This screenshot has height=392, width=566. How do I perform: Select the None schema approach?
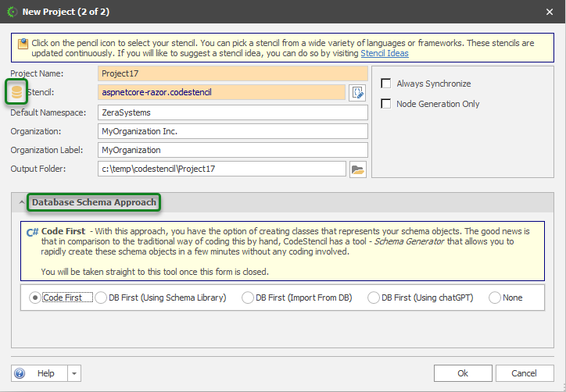495,298
